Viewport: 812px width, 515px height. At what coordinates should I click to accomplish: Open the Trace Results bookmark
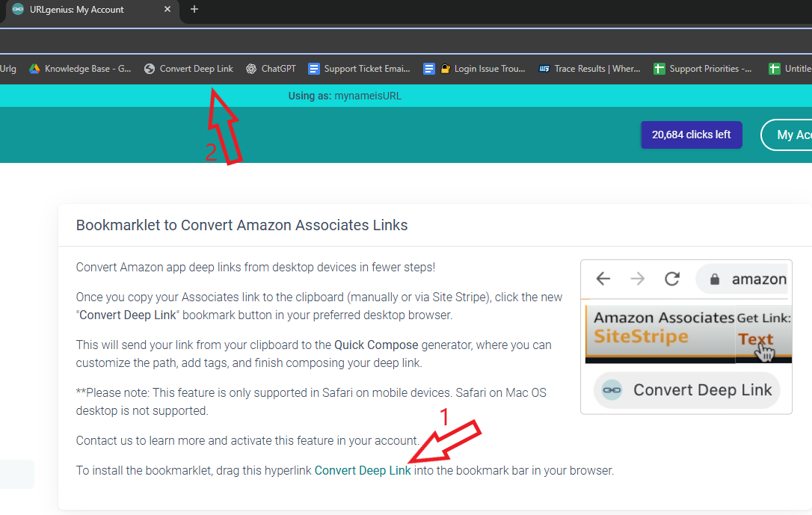pyautogui.click(x=589, y=69)
